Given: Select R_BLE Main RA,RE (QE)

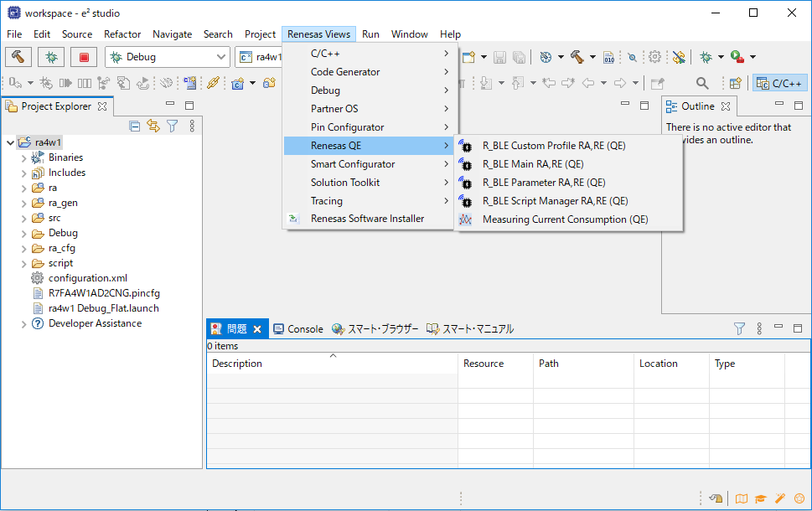Looking at the screenshot, I should [x=569, y=164].
